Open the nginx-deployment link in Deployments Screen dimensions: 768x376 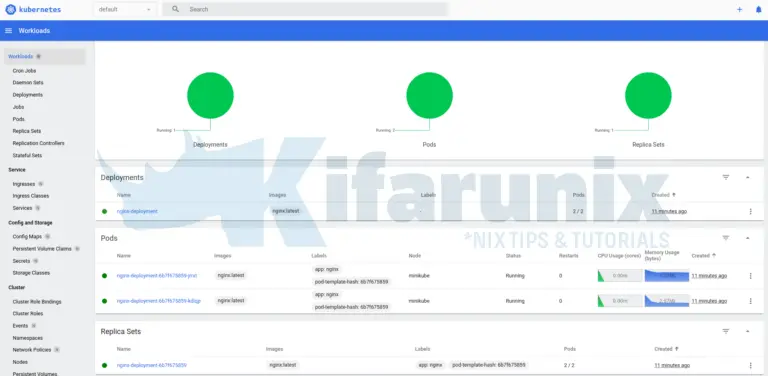pyautogui.click(x=137, y=212)
